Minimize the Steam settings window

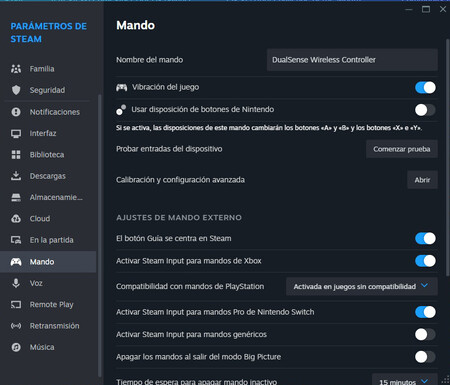point(409,9)
